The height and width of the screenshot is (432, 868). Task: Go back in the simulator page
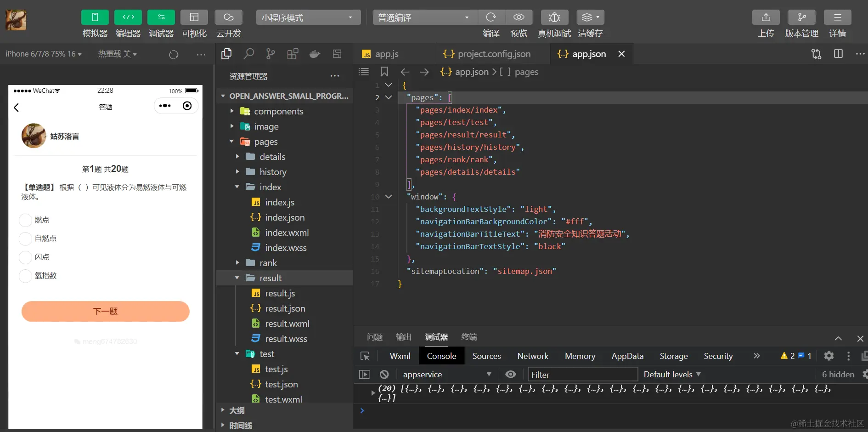pos(17,108)
